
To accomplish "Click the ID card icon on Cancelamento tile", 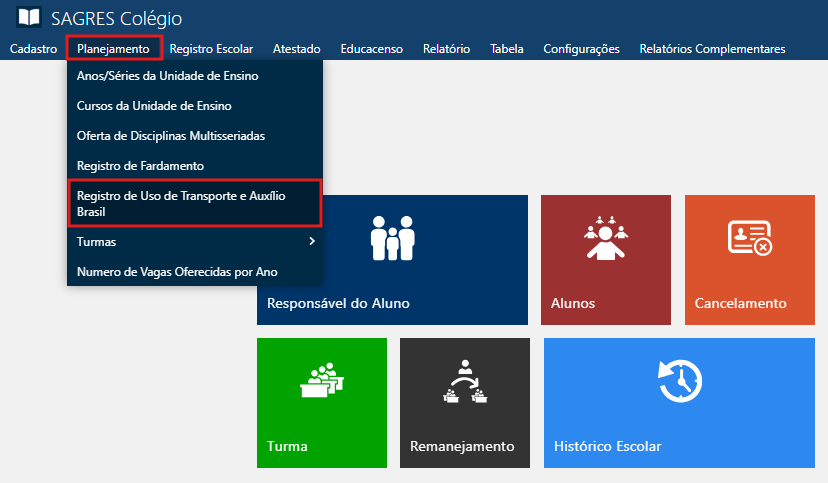I will pyautogui.click(x=749, y=238).
